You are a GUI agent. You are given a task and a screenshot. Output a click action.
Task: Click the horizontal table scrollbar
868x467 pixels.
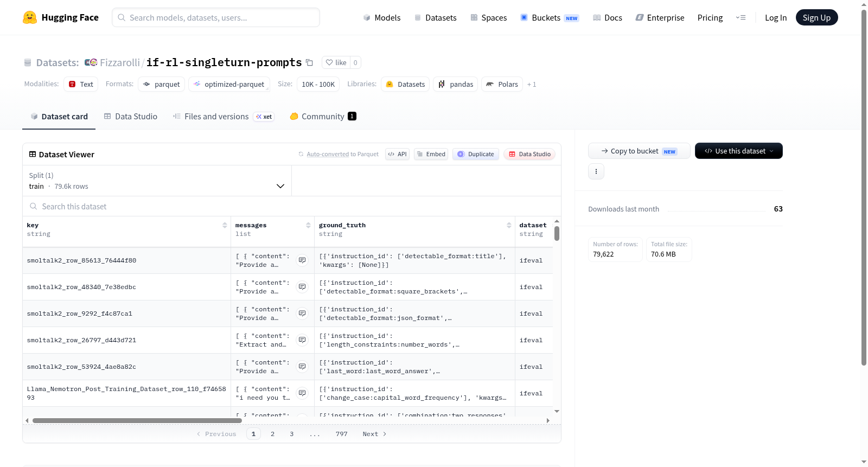point(137,420)
